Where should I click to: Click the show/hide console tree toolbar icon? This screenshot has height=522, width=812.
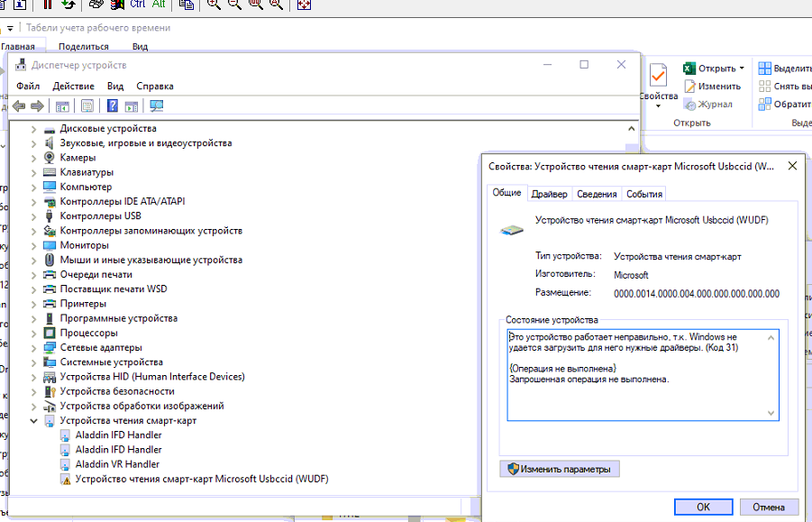click(x=62, y=106)
